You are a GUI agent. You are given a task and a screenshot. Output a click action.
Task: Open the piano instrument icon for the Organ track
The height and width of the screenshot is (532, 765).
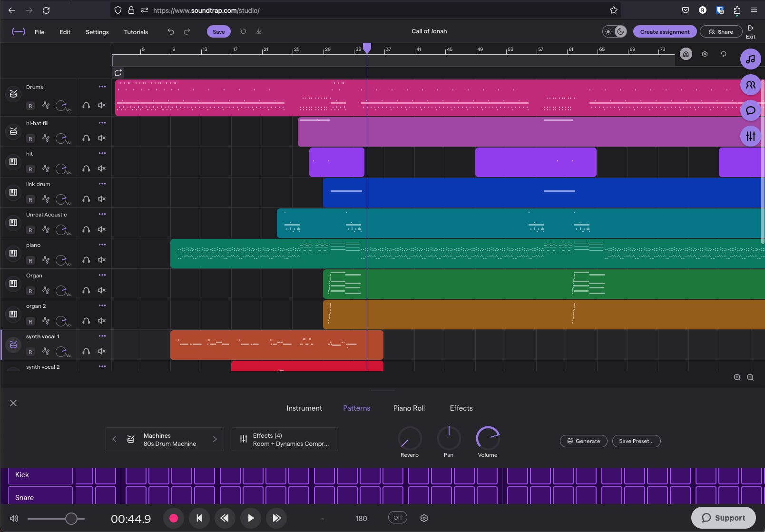tap(13, 284)
